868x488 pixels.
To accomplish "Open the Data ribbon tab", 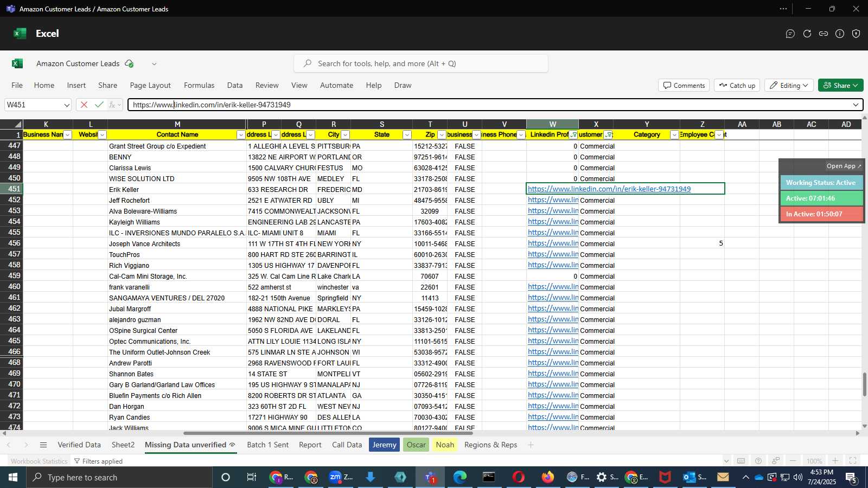I will click(x=235, y=85).
